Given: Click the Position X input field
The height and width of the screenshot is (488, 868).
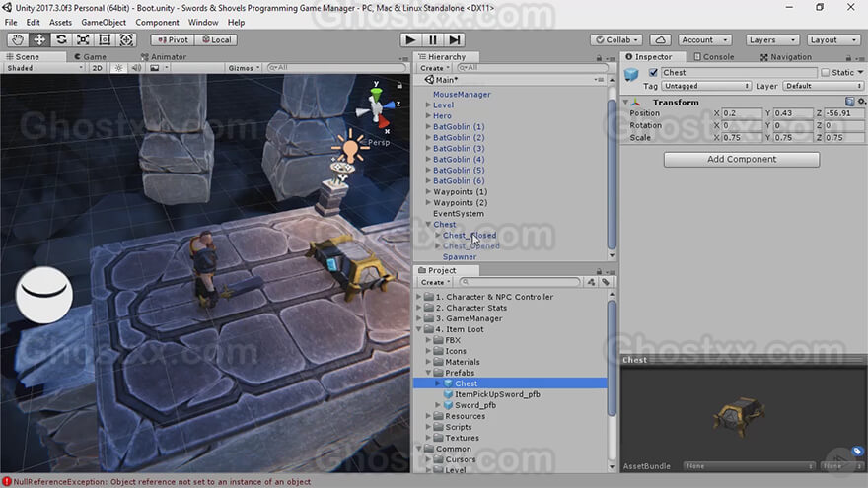Looking at the screenshot, I should click(743, 112).
